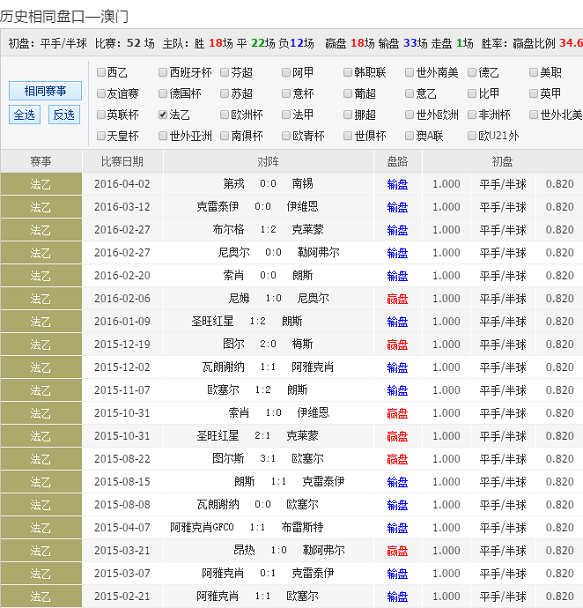Screen dimensions: 583x608
Task: Click date 2016-01-09
Action: [122, 321]
